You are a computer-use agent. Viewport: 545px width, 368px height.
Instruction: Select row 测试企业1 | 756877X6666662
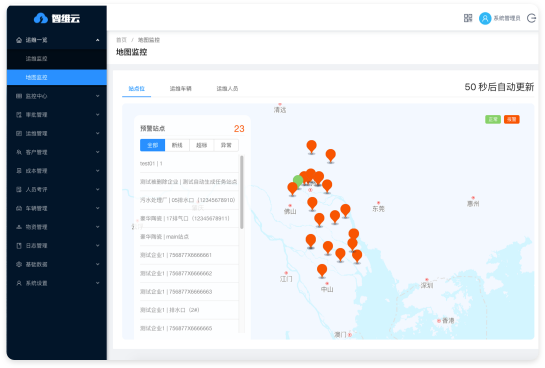click(189, 273)
